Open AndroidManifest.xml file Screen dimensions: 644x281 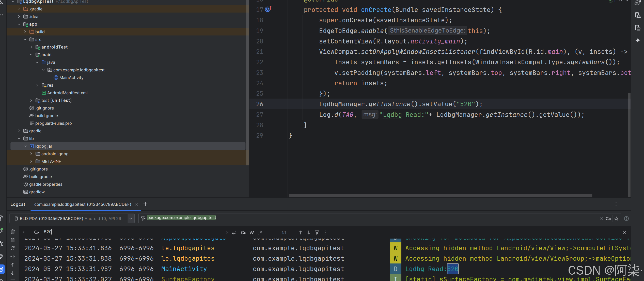pos(67,93)
